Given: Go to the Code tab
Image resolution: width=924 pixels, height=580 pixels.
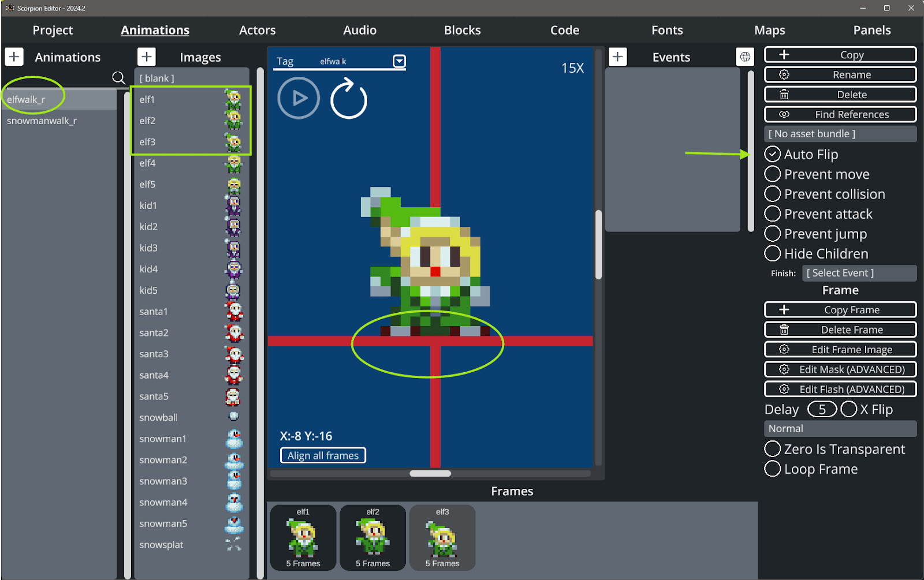Looking at the screenshot, I should [565, 30].
